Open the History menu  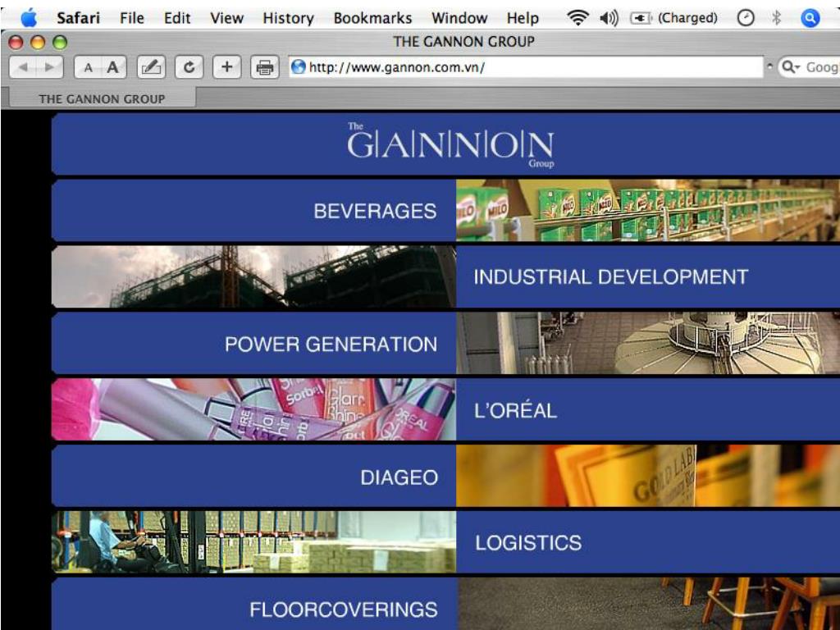coord(288,18)
